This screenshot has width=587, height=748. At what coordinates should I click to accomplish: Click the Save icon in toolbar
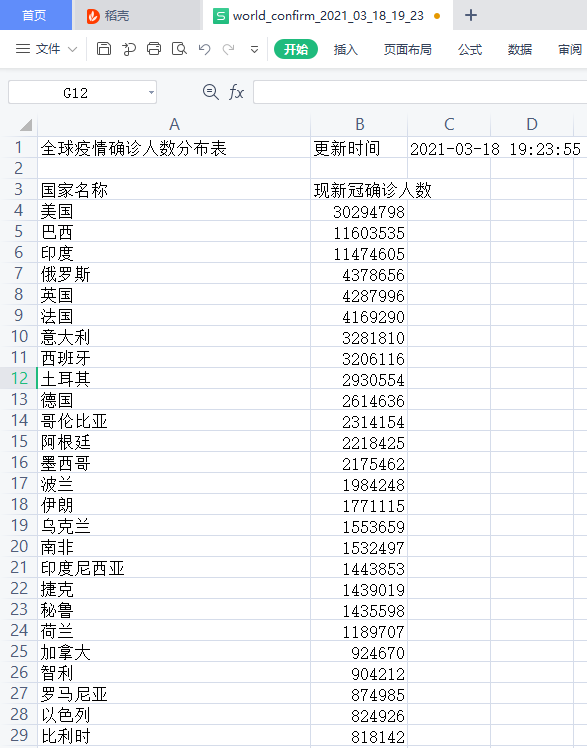point(103,49)
